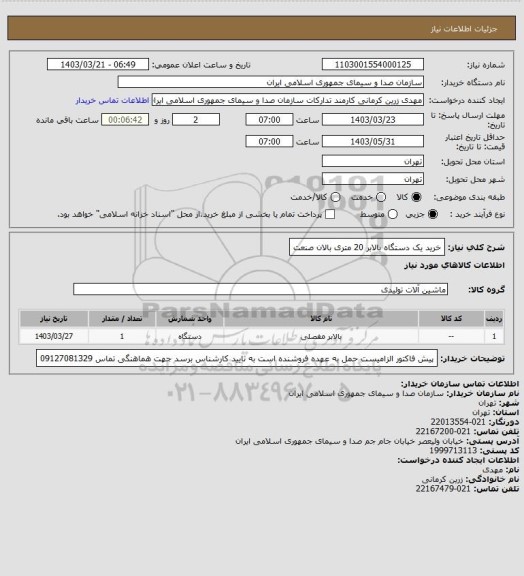Click the بالابر مفصلی table cell

[x=321, y=336]
